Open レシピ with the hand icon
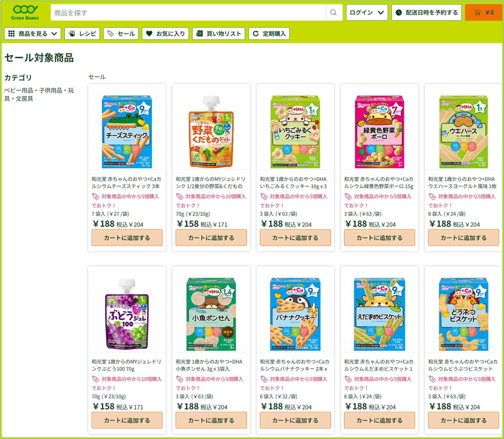The width and height of the screenshot is (504, 439). 82,34
